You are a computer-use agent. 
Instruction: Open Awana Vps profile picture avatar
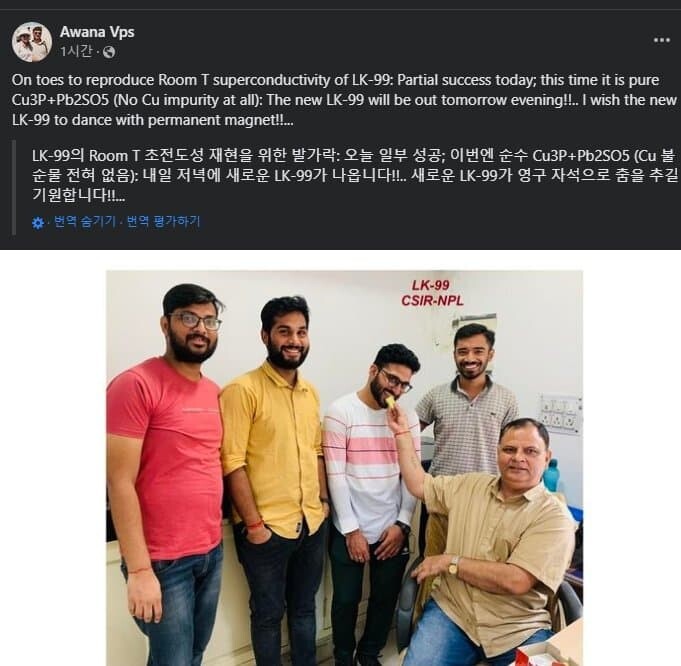pyautogui.click(x=32, y=42)
